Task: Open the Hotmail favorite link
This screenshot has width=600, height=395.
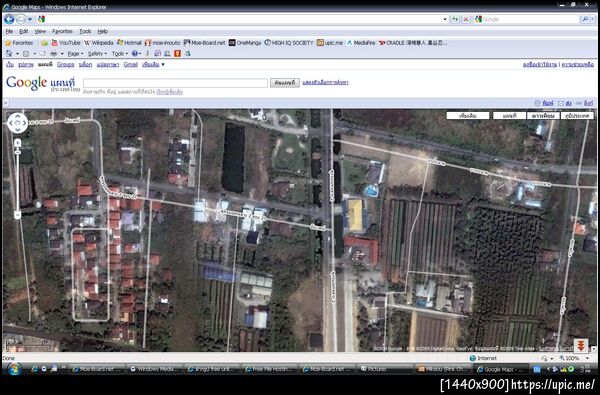Action: [x=129, y=43]
